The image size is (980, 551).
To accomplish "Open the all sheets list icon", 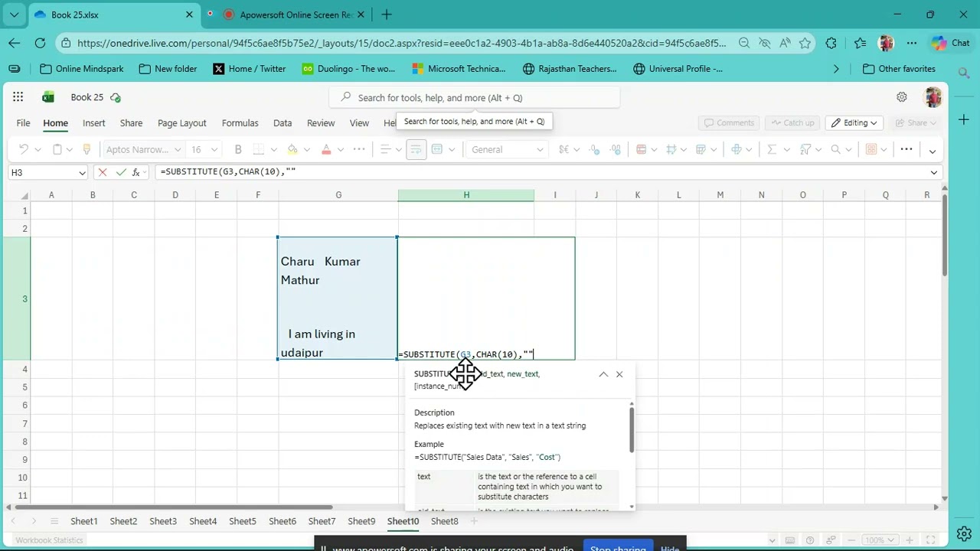I will pos(54,521).
